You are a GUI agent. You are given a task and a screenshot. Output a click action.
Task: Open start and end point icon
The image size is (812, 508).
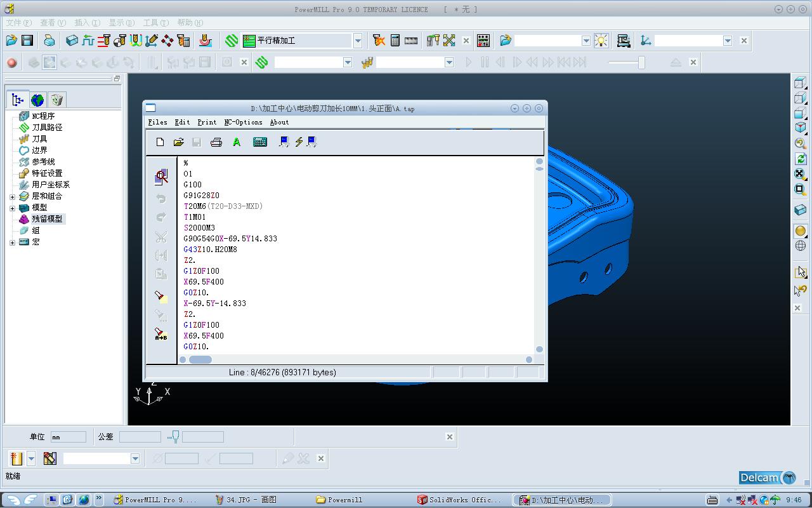pyautogui.click(x=120, y=41)
